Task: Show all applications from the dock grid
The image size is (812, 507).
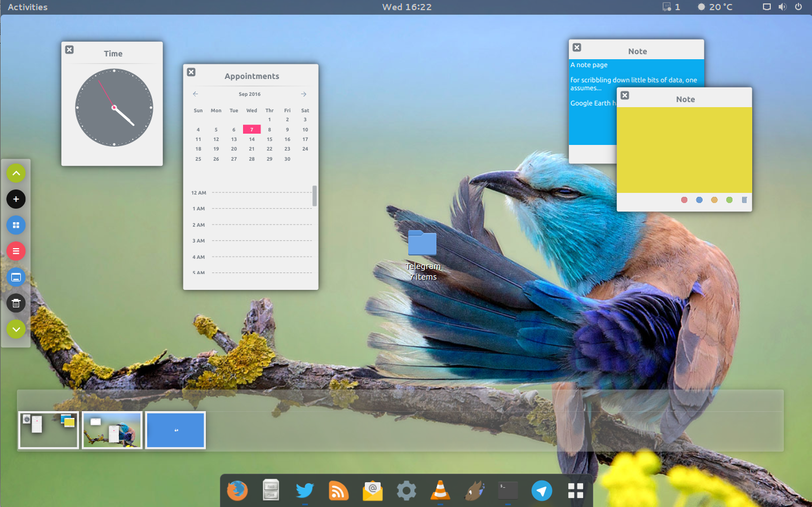Action: tap(575, 491)
